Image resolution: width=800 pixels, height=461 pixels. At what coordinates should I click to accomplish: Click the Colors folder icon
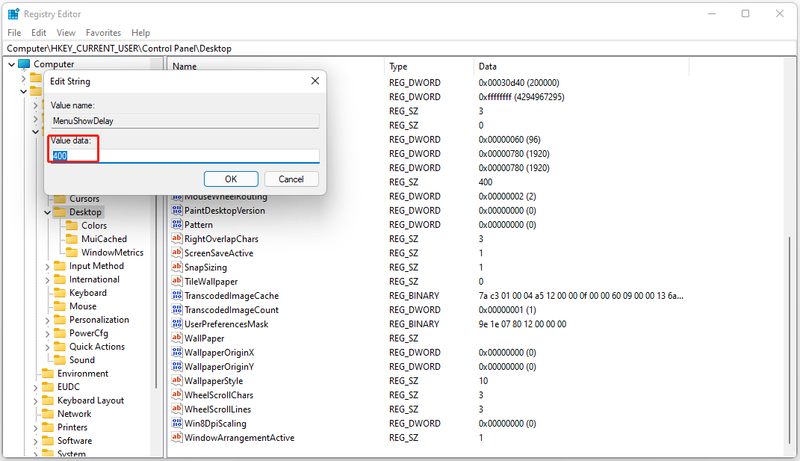[72, 225]
